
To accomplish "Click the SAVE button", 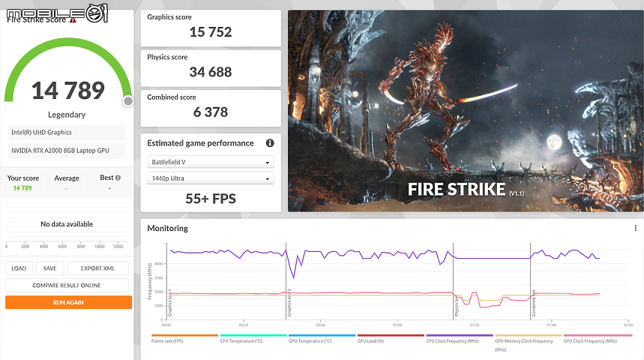I will [49, 268].
